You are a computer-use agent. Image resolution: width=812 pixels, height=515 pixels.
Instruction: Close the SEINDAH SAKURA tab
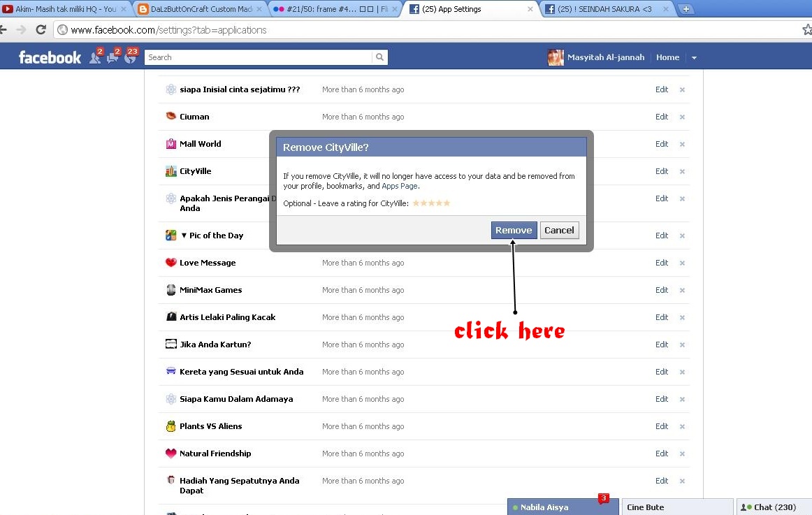tap(665, 9)
